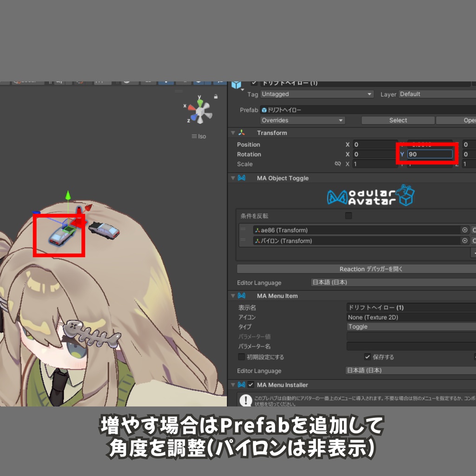The width and height of the screenshot is (476, 476).
Task: Collapse the MA Object Toggle foldout arrow
Action: click(x=233, y=178)
